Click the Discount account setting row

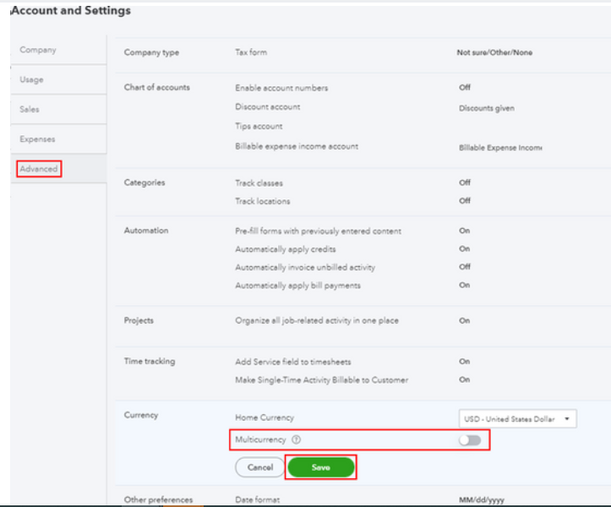[267, 107]
